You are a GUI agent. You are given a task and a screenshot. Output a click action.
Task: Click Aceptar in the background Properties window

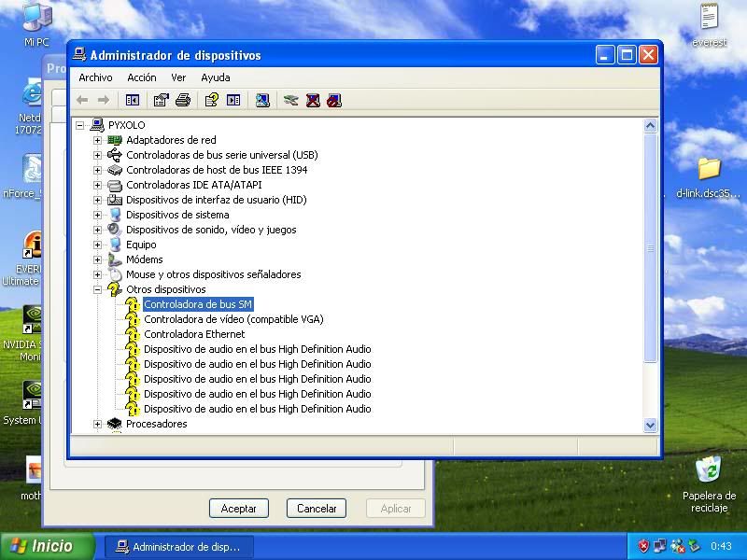(239, 509)
